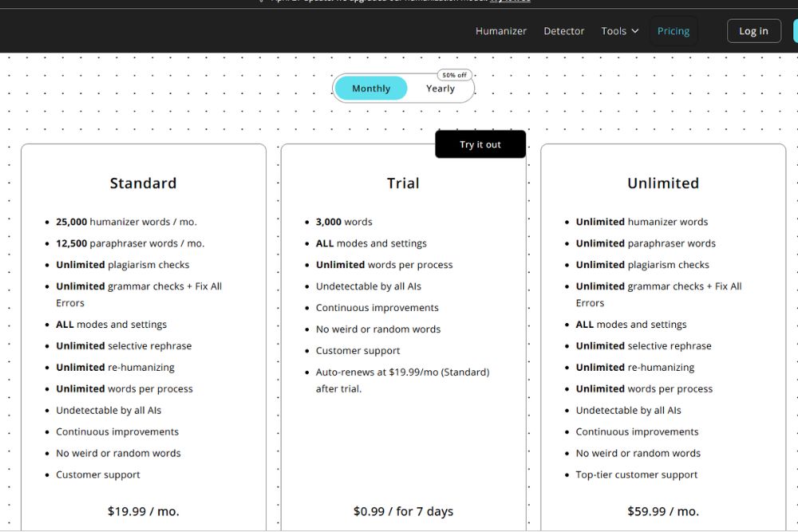The width and height of the screenshot is (798, 532).
Task: Open the Tools menu
Action: (x=619, y=31)
